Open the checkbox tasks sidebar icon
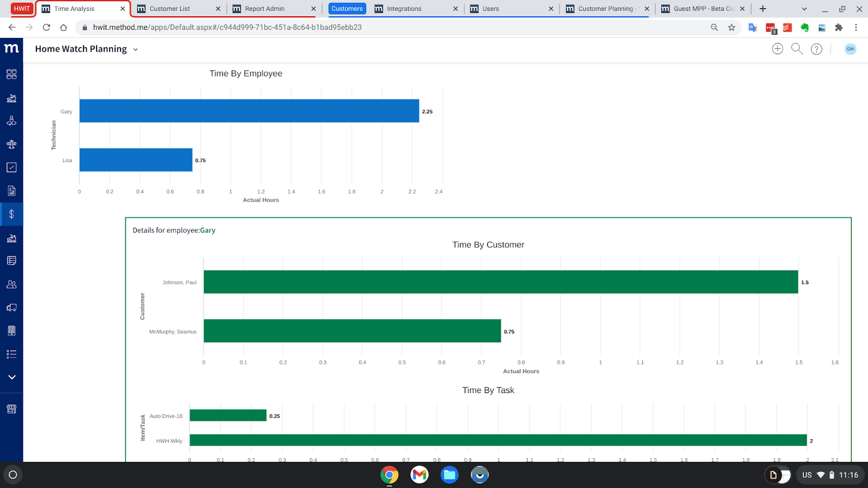 (x=11, y=168)
